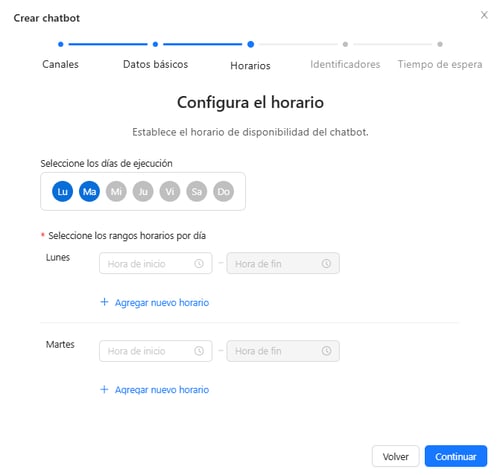Screen dimensions: 500x475
Task: Deselect the Ma day toggle
Action: [x=89, y=191]
